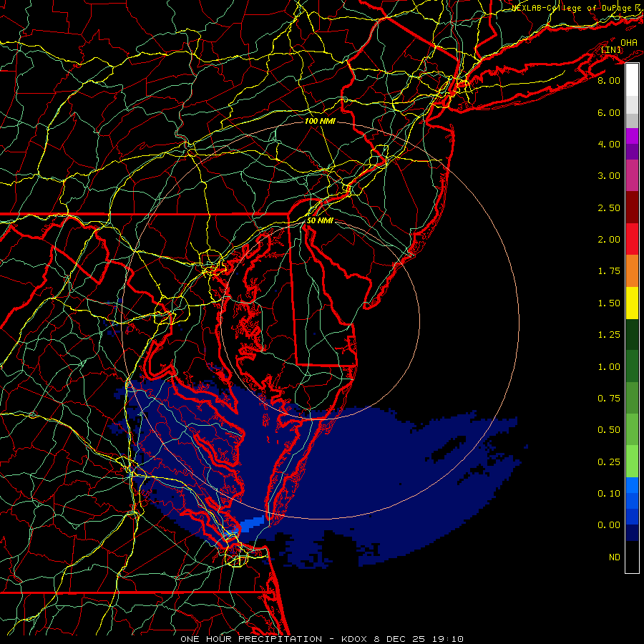
Task: Click the 'KDOX' radar site identifier
Action: 355,639
